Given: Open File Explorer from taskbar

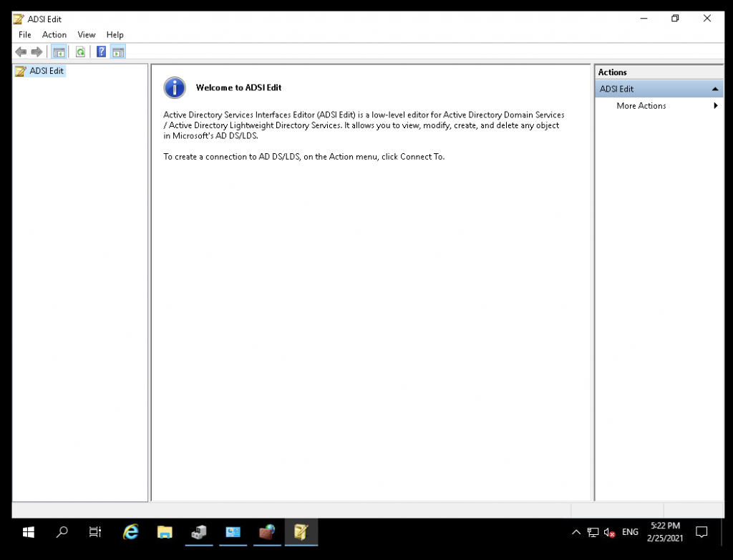Looking at the screenshot, I should [165, 532].
